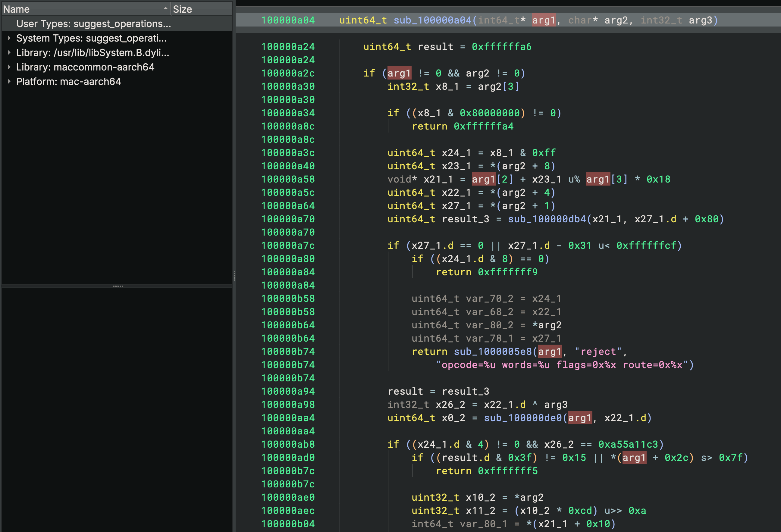Click sub_1000005e8 function call
This screenshot has height=532, width=781.
coord(493,352)
